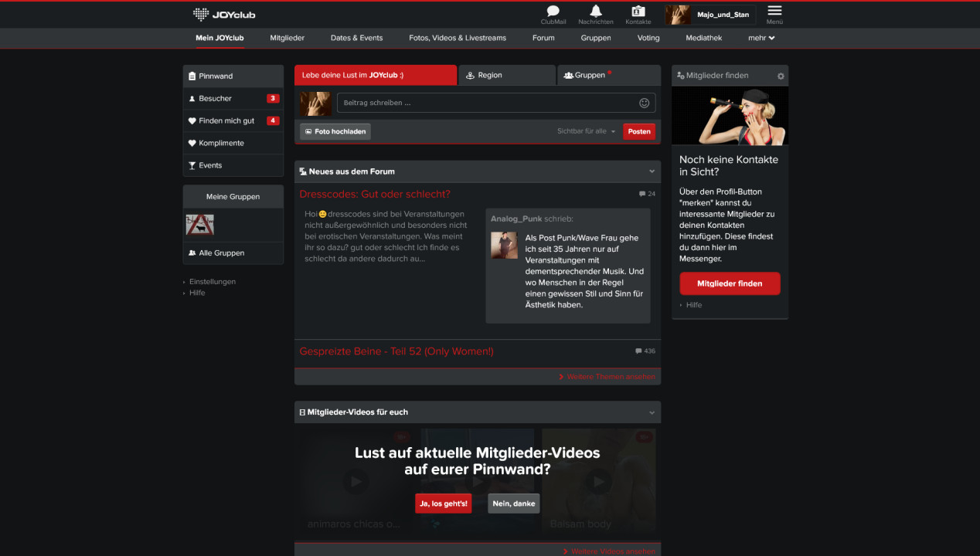Expand the 'mehr' navigation dropdown
The width and height of the screenshot is (980, 556).
click(761, 38)
